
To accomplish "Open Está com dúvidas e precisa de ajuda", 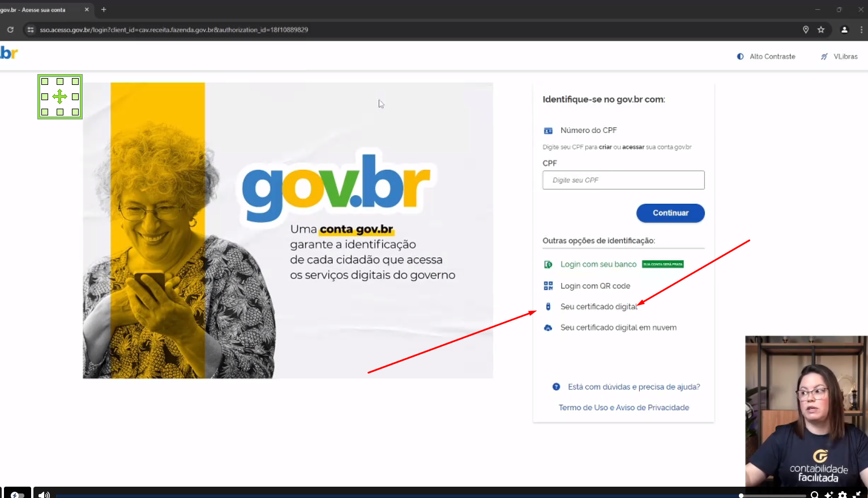I will (634, 387).
